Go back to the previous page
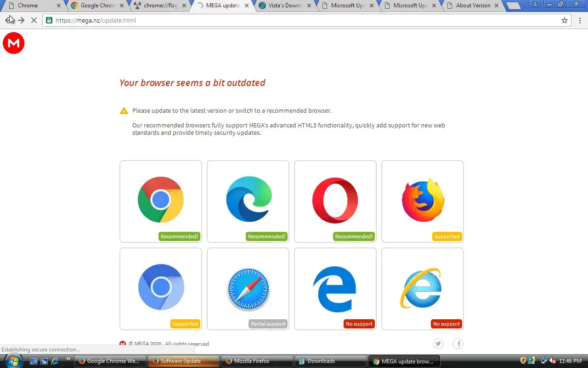Viewport: 588px width, 368px height. coord(9,20)
